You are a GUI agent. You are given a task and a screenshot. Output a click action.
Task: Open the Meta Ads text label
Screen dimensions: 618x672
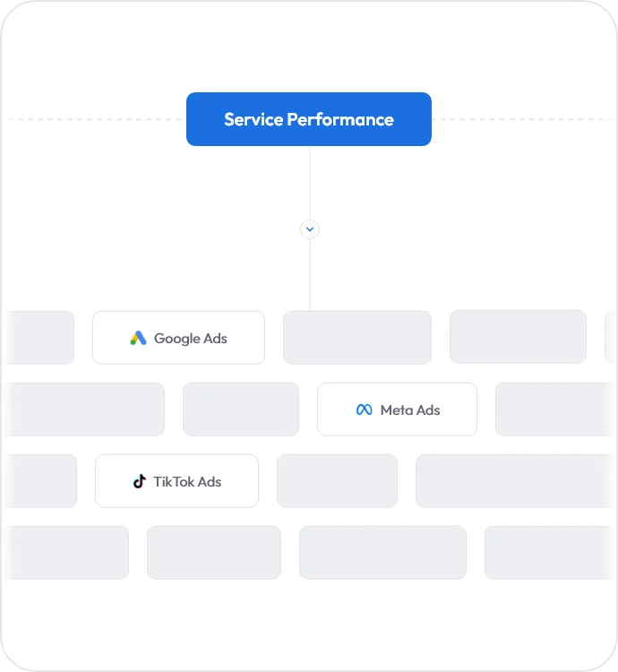pyautogui.click(x=410, y=409)
